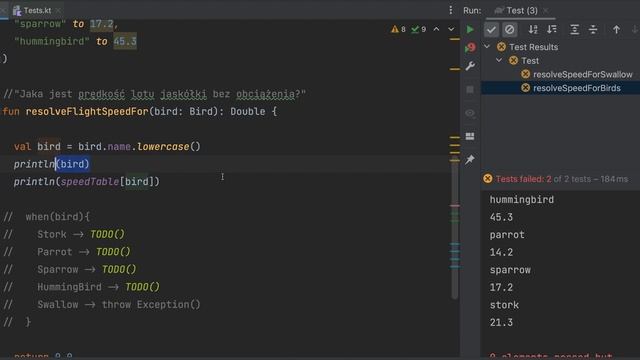The image size is (640, 360).
Task: Click the editor vertical scrollbar
Action: 454,229
